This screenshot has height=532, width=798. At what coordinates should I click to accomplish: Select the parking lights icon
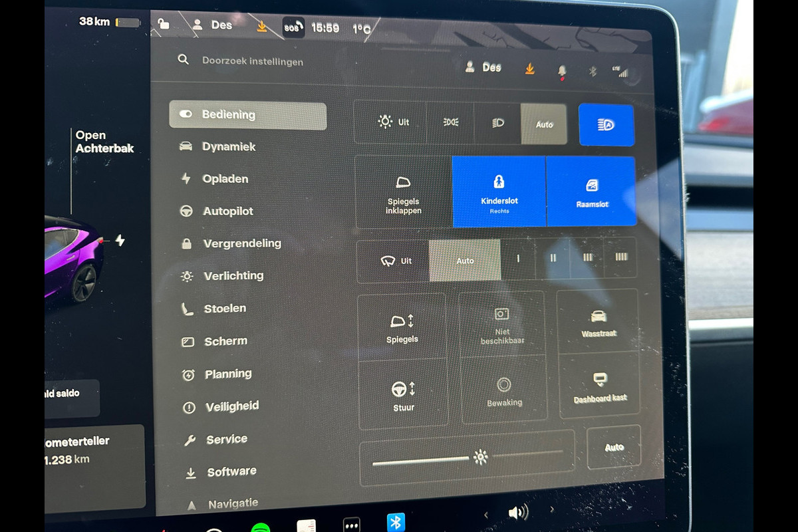450,123
